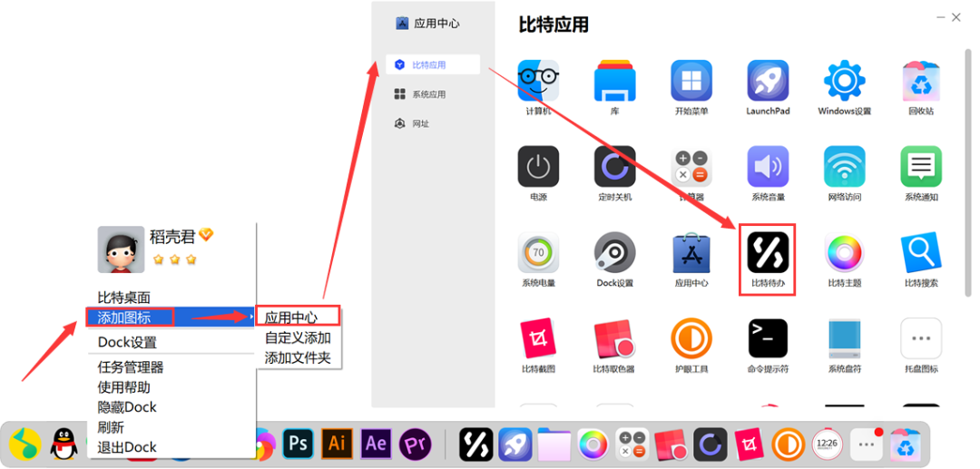Open the folder icon in the dock
The image size is (980, 469).
point(554,444)
